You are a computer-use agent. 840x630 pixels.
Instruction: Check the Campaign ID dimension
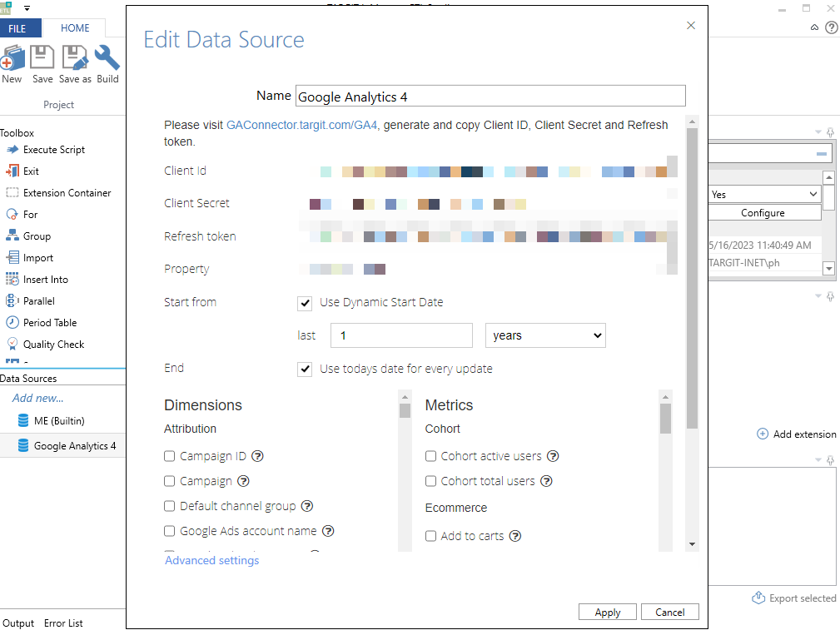(169, 456)
